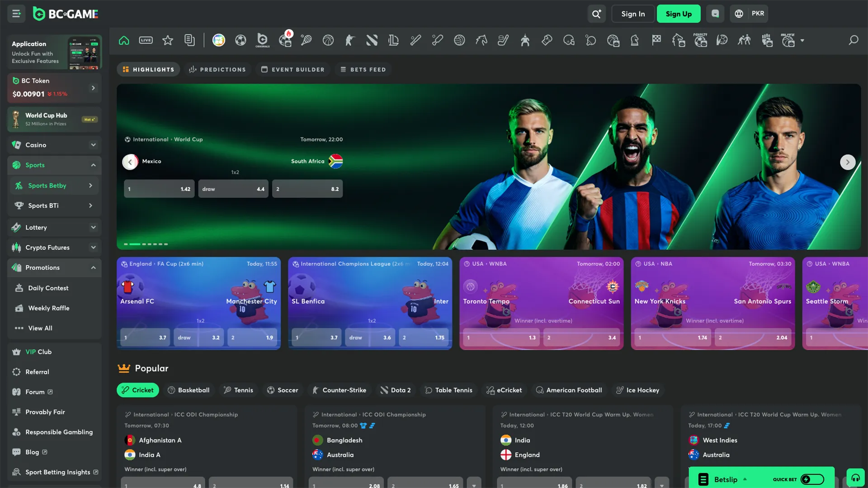Image resolution: width=868 pixels, height=488 pixels.
Task: Select the Cricket popular filter
Action: [138, 390]
